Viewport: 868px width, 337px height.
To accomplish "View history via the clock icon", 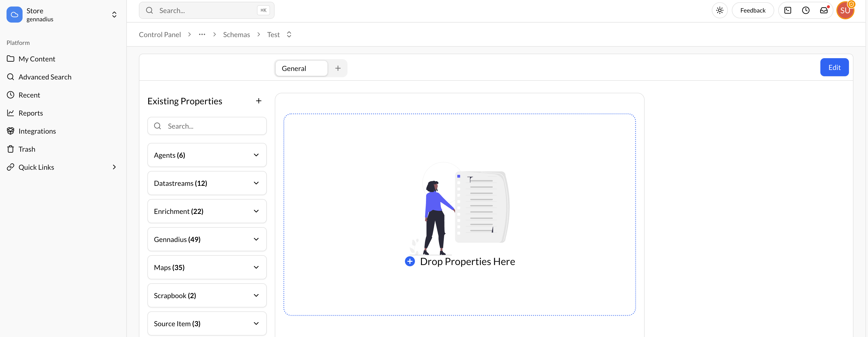I will [x=806, y=10].
